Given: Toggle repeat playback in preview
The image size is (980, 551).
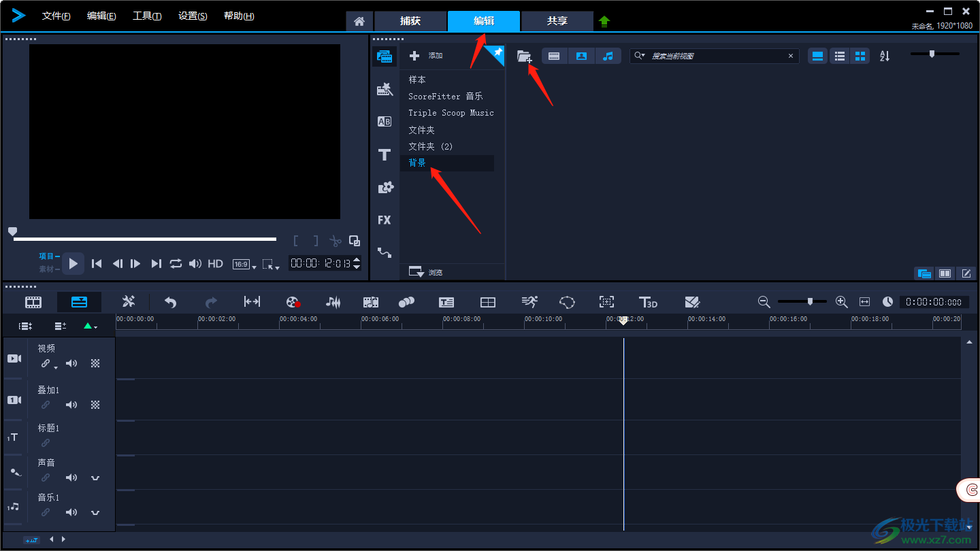Looking at the screenshot, I should (x=176, y=263).
